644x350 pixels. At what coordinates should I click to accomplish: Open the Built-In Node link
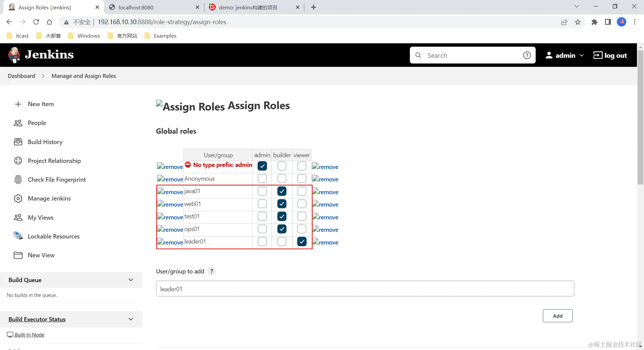(30, 335)
